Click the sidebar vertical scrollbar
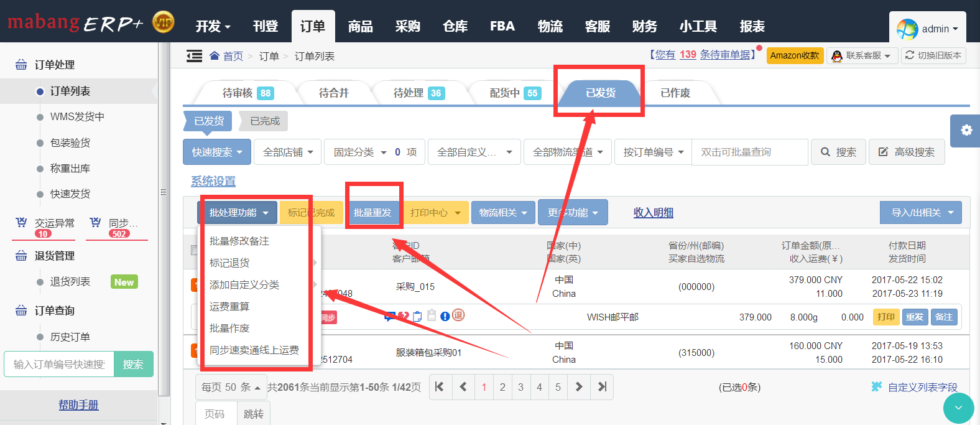 (x=164, y=219)
